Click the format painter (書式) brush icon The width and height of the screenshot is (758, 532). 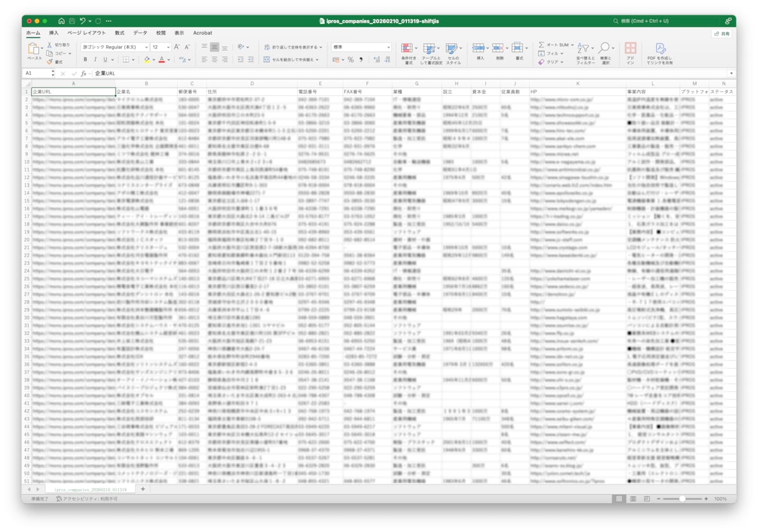coord(50,62)
